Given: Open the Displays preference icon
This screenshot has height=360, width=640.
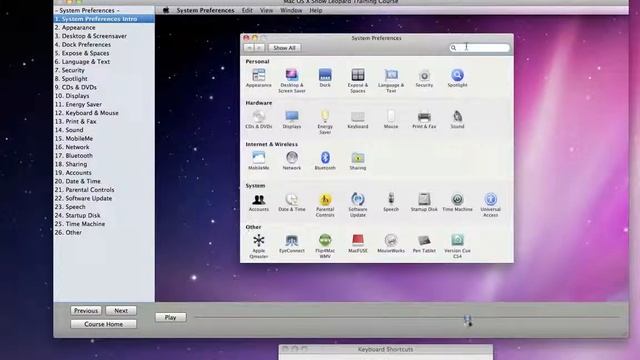Looking at the screenshot, I should tap(292, 117).
